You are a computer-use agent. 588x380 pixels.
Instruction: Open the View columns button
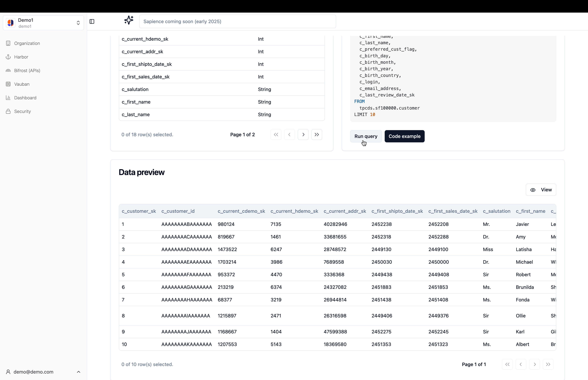click(x=541, y=190)
